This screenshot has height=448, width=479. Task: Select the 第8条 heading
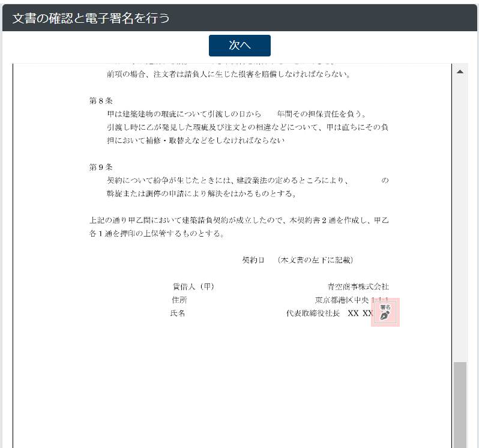point(101,100)
